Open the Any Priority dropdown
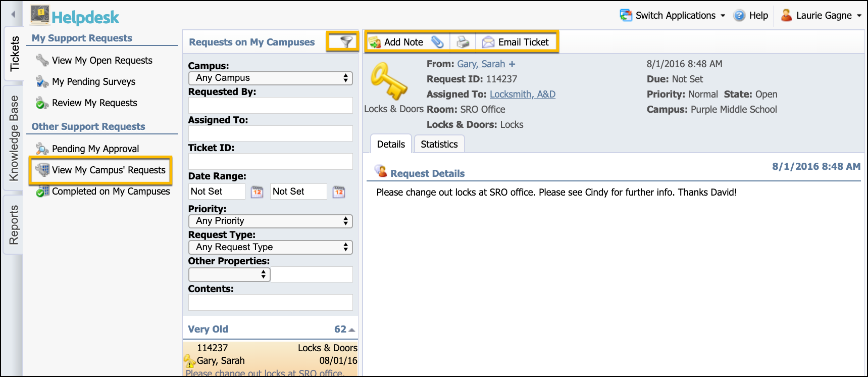Screen dimensions: 868x377 [270, 221]
